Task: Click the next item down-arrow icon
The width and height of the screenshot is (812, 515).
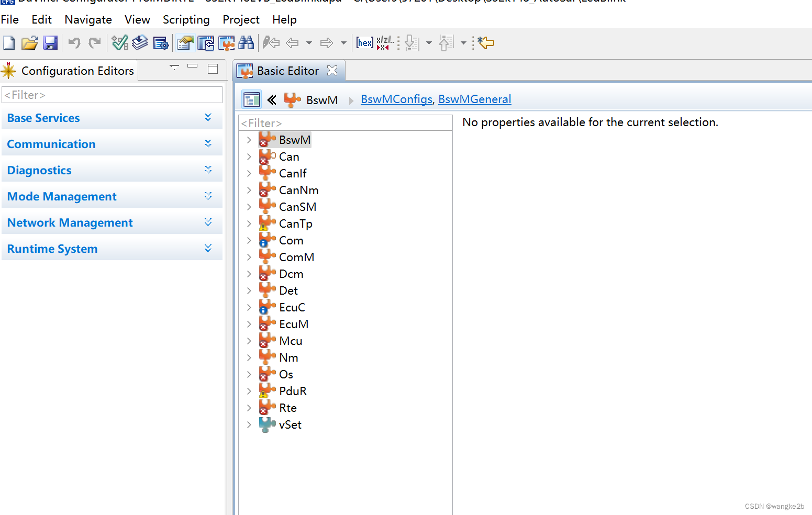Action: [412, 43]
